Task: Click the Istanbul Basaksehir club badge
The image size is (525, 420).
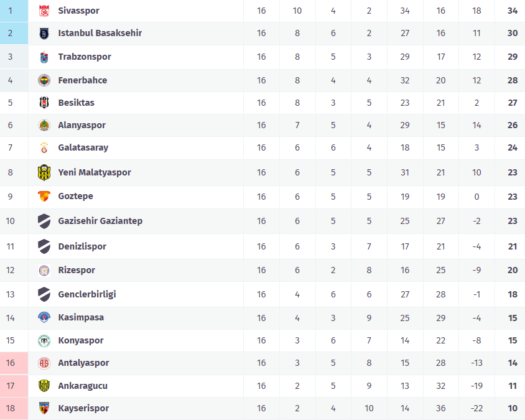Action: click(44, 33)
